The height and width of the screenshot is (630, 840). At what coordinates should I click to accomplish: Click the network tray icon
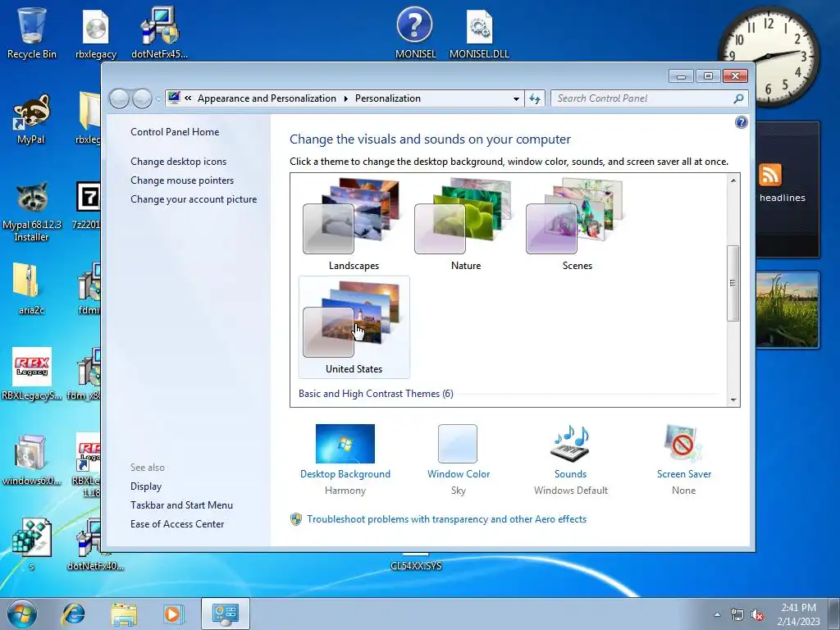(737, 615)
